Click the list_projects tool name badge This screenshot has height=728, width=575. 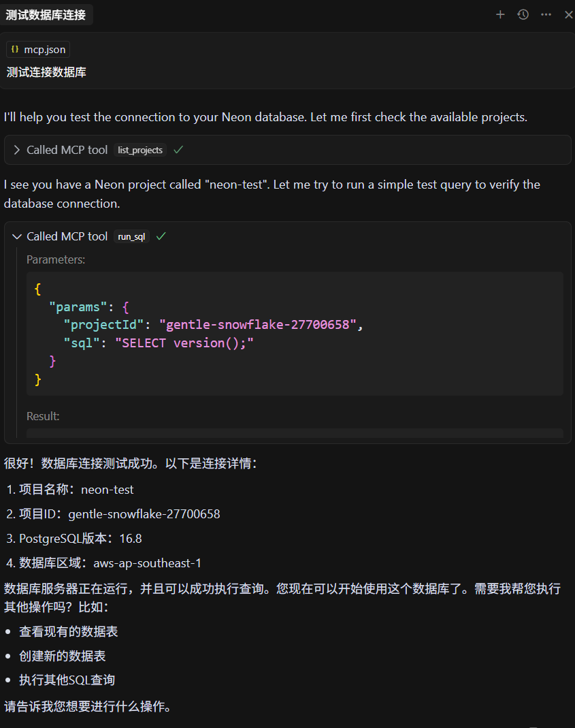click(140, 150)
